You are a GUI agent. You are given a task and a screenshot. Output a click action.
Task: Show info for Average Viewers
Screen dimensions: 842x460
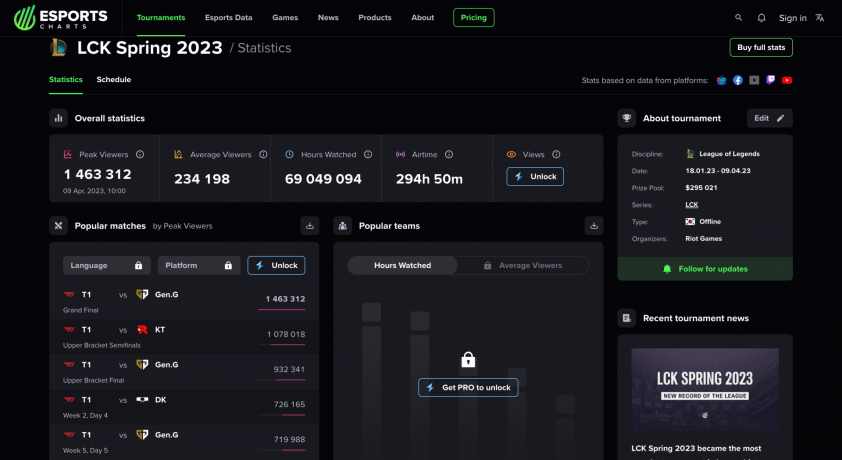pyautogui.click(x=263, y=155)
